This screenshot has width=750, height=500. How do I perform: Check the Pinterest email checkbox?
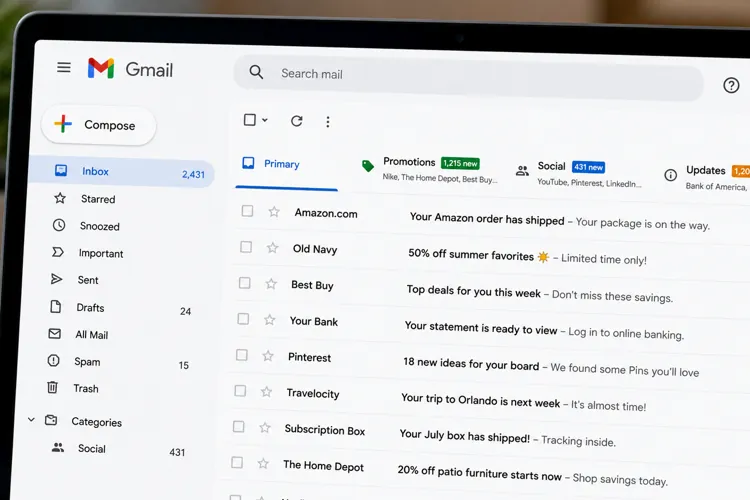pyautogui.click(x=242, y=355)
